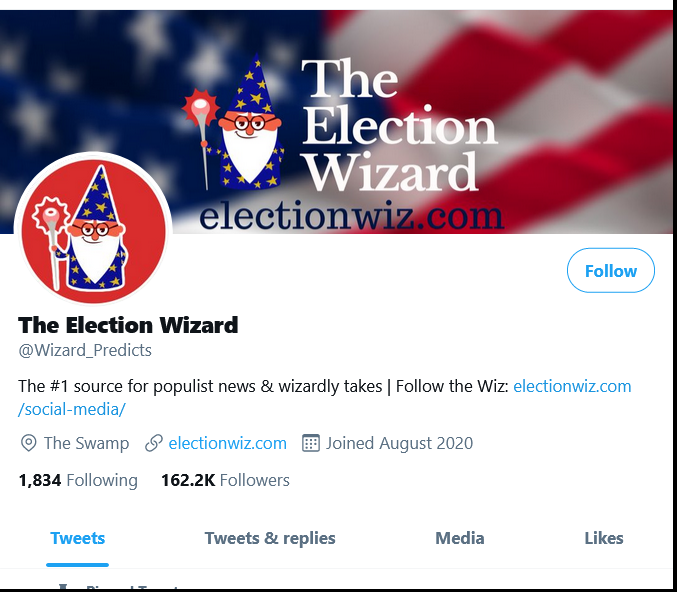
Task: View the 162.2K Followers list
Action: tap(225, 480)
